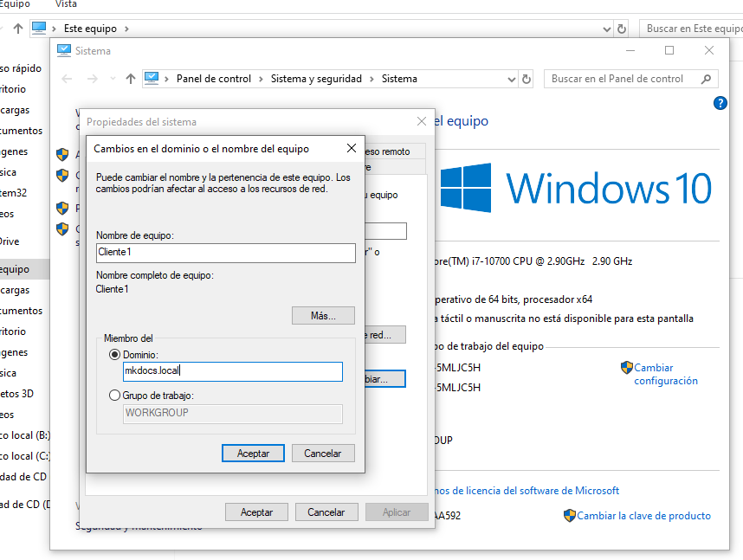
Task: Click the Nombre de equipo text field
Action: click(x=225, y=253)
